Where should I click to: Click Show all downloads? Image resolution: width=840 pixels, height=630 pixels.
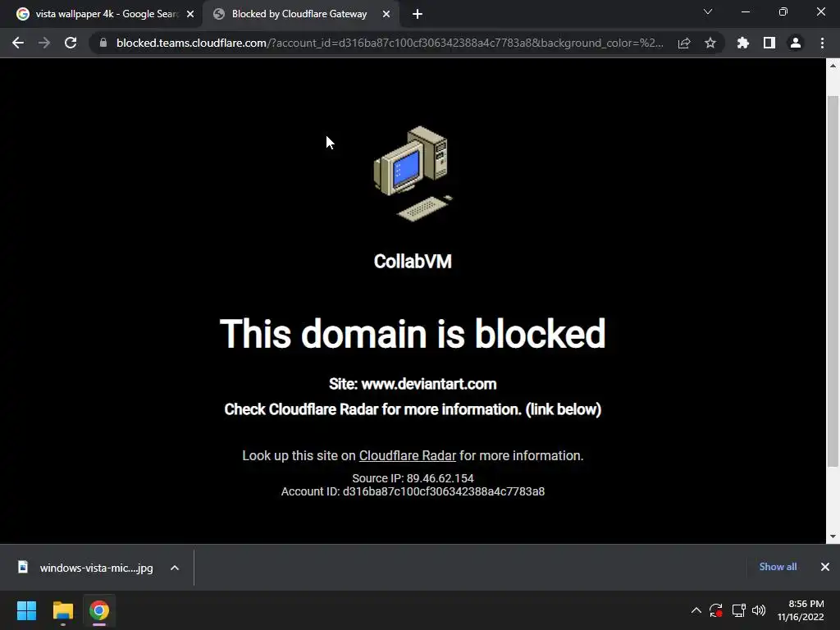tap(778, 567)
